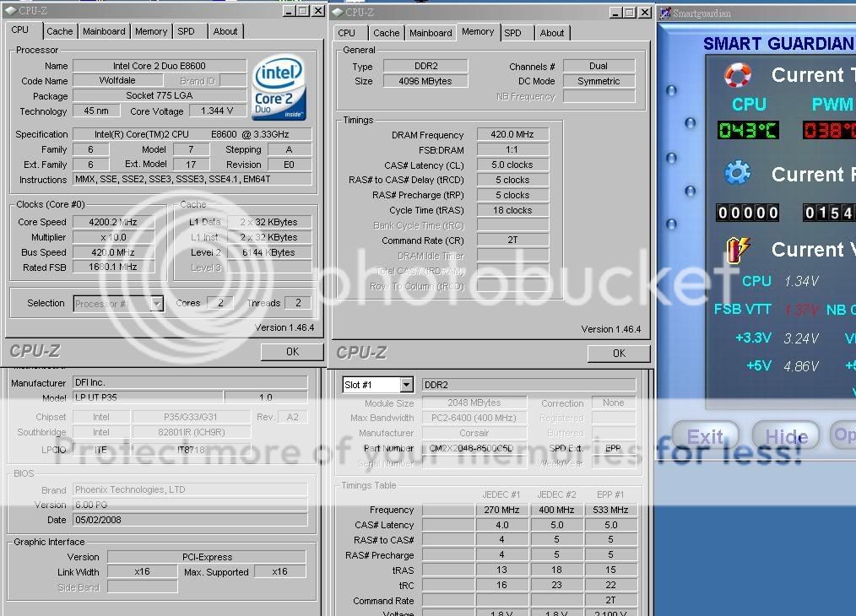The width and height of the screenshot is (856, 616).
Task: Click the blue gear fan speed icon
Action: (x=738, y=174)
